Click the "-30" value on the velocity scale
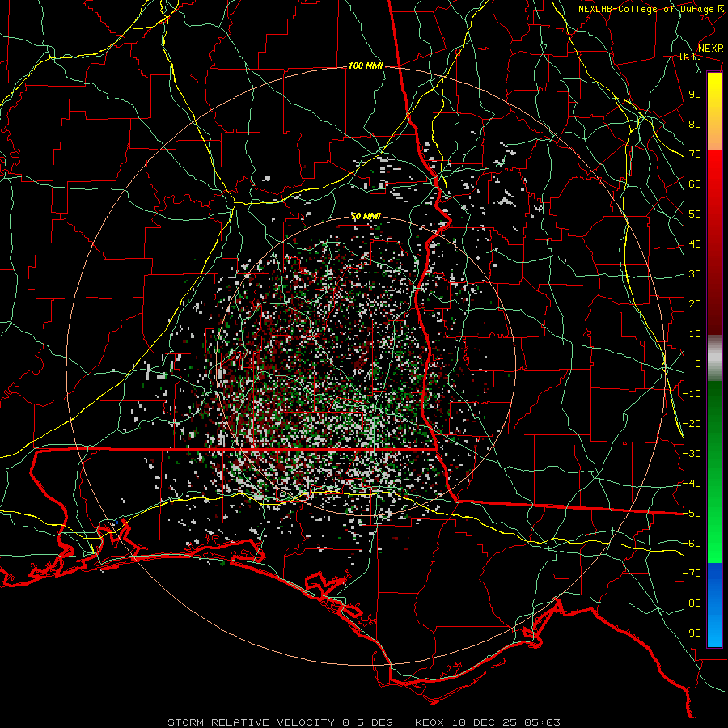728x728 pixels. pos(692,454)
